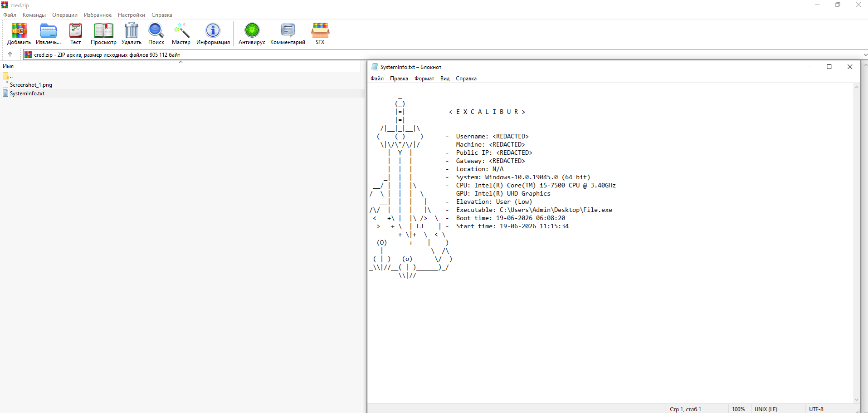
Task: Select the SystemInfo.txt file entry
Action: click(27, 93)
